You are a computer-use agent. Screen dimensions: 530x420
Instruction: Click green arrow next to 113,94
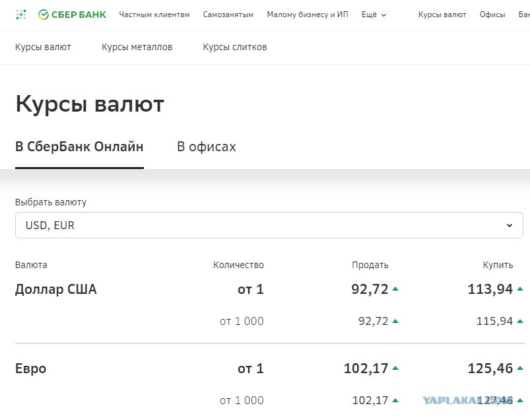point(520,289)
